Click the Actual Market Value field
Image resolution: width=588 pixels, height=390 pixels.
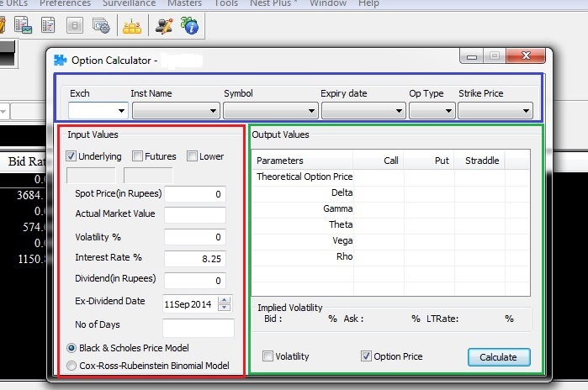point(195,215)
